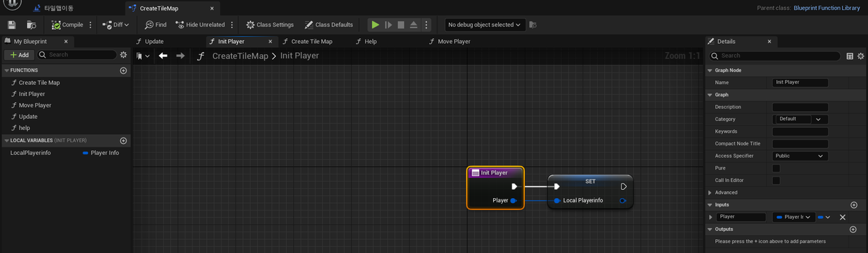Open graph bookmarks dropdown
Image resolution: width=868 pixels, height=253 pixels.
(x=143, y=56)
